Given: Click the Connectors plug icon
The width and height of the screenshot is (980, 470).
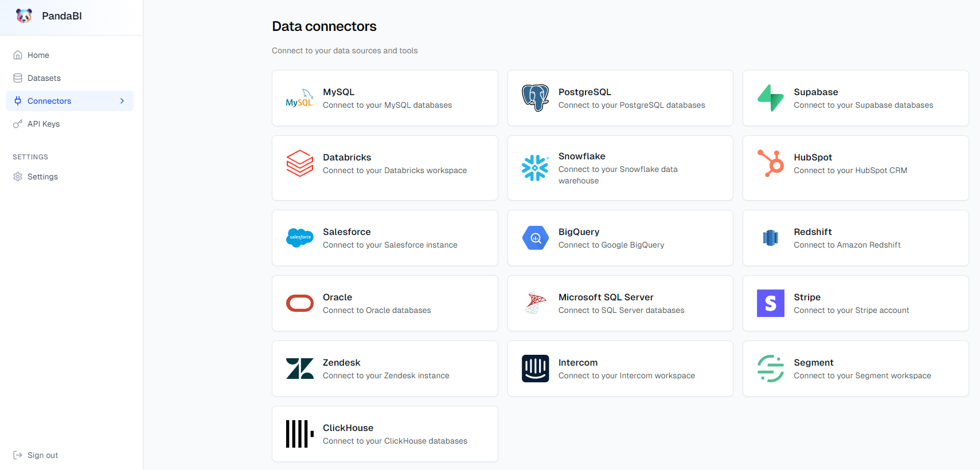Looking at the screenshot, I should (x=18, y=101).
